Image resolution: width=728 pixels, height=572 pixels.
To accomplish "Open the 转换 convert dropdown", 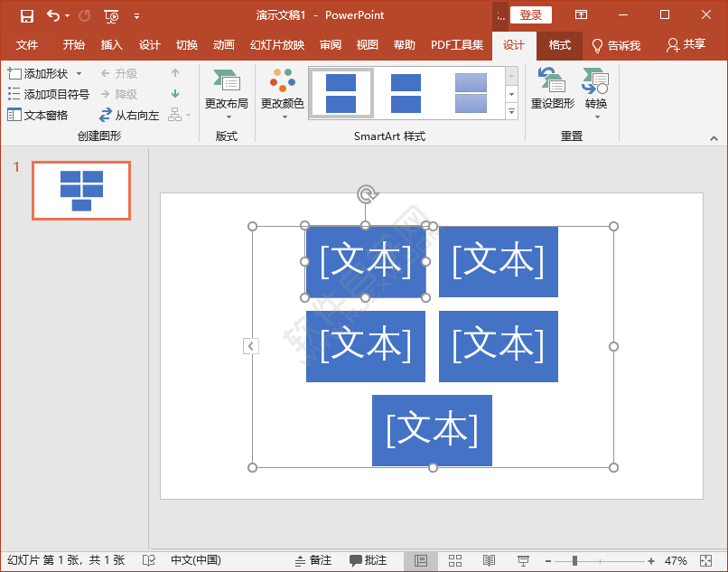I will click(x=596, y=94).
